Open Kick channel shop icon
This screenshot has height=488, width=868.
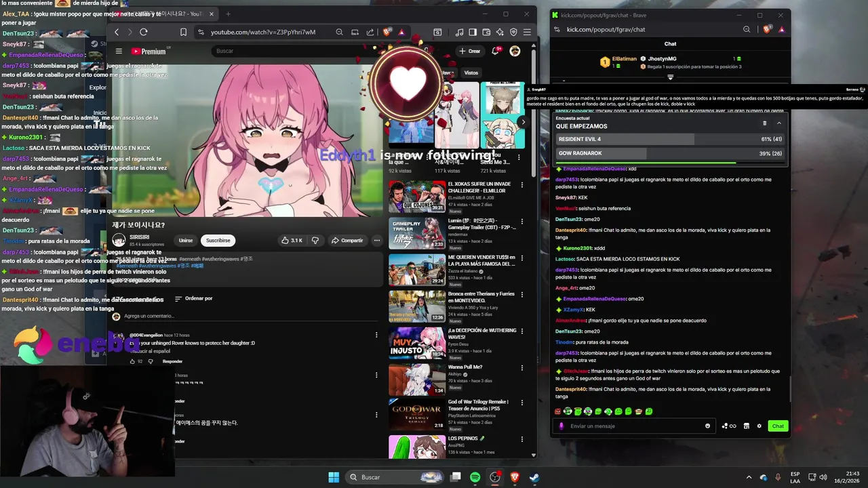[x=746, y=426]
